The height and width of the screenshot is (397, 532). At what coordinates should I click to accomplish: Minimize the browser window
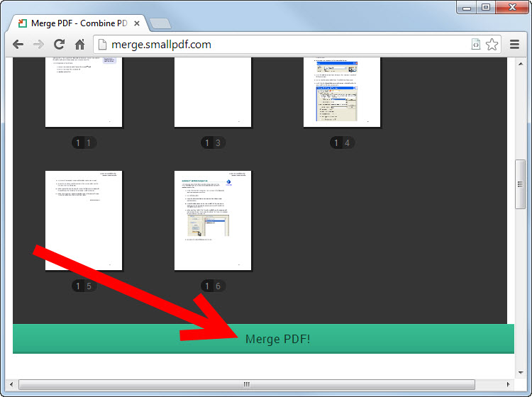coord(467,8)
